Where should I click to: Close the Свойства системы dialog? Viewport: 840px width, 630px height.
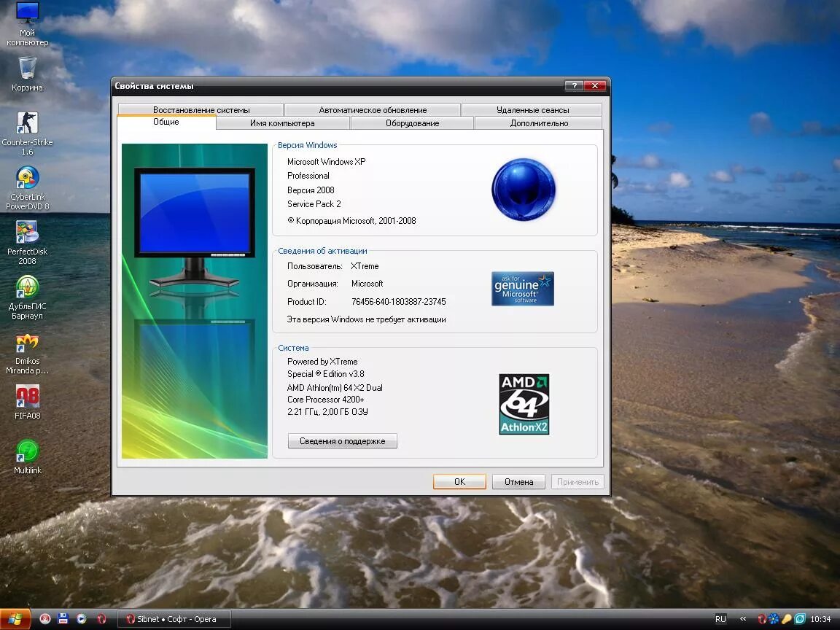595,86
